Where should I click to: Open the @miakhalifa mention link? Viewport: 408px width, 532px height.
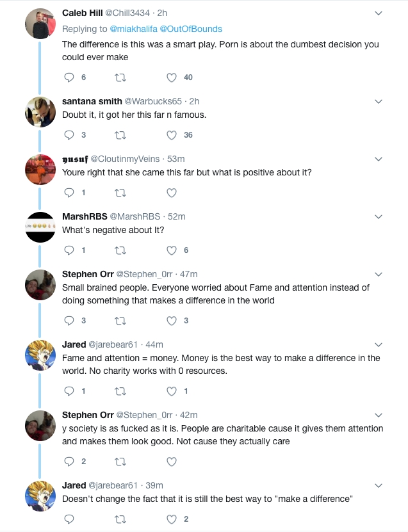pyautogui.click(x=136, y=29)
